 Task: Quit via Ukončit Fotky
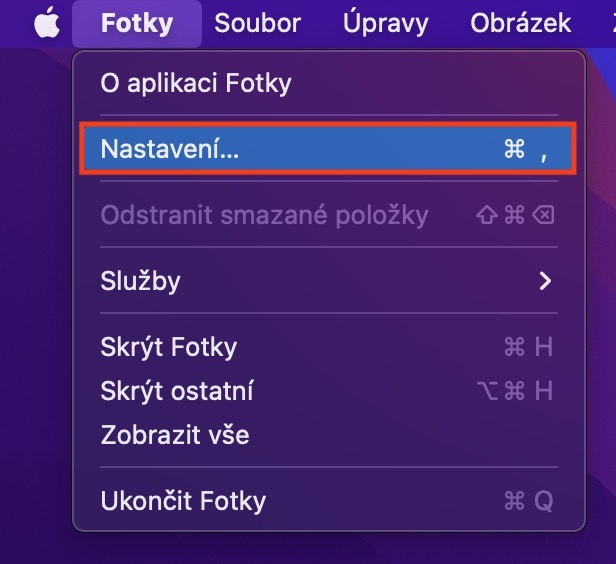pos(183,500)
